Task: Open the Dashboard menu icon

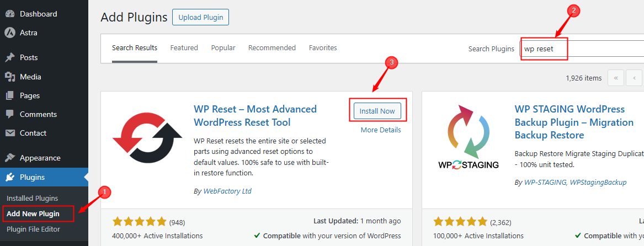Action: tap(10, 14)
